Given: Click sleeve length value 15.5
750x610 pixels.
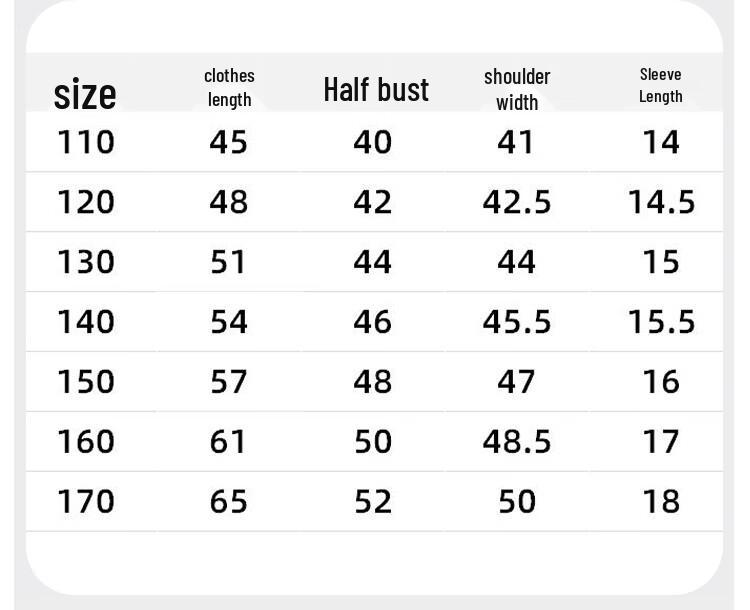Looking at the screenshot, I should coord(662,322).
